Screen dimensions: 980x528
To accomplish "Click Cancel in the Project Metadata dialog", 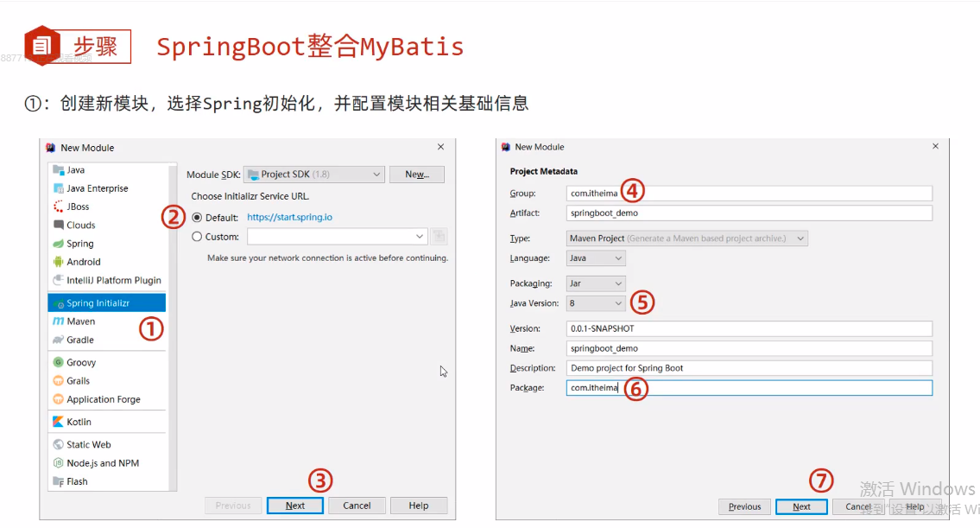I will (858, 506).
